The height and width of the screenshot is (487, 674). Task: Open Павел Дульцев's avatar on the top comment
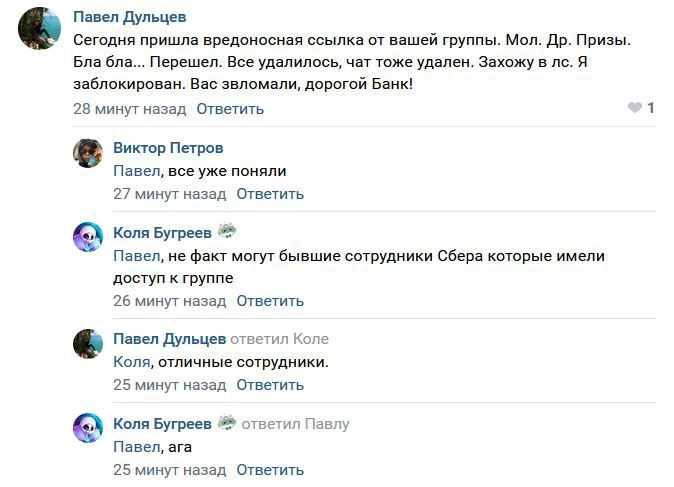tap(40, 28)
